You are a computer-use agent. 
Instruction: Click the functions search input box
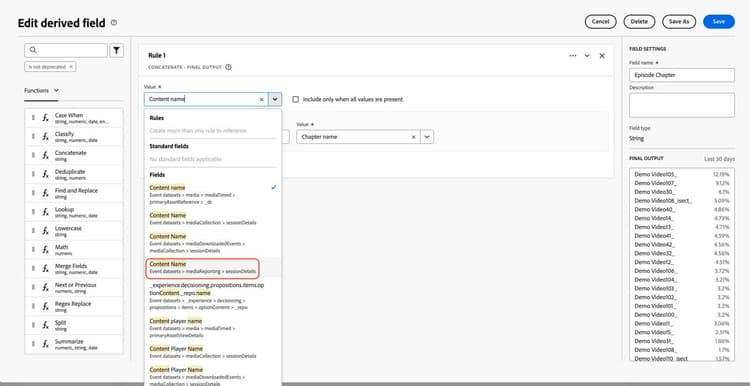click(66, 50)
